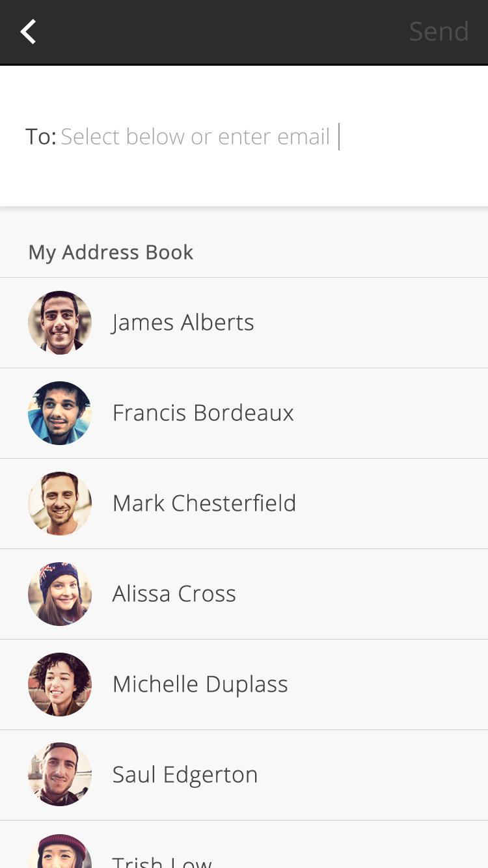Tap Saul Edgerton's avatar photo
488x868 pixels.
(x=60, y=775)
